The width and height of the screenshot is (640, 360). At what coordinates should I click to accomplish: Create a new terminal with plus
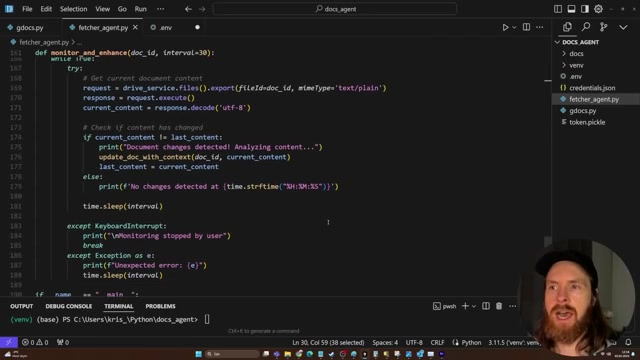(x=465, y=306)
